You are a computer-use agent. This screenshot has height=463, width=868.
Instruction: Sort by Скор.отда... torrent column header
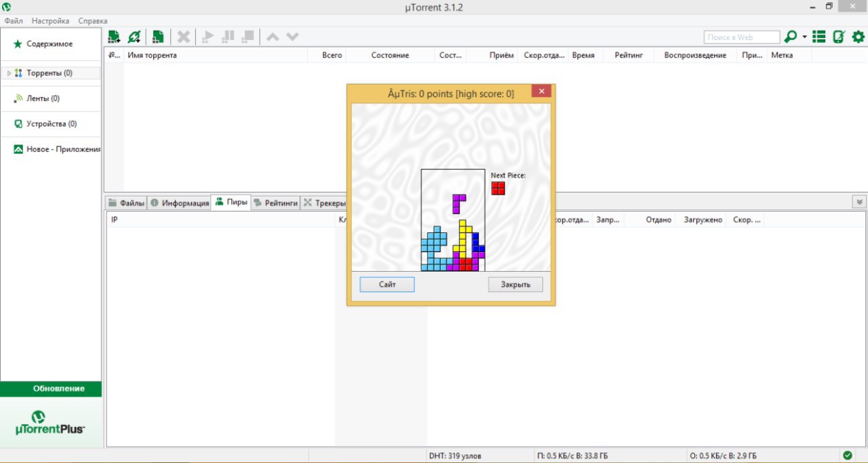click(x=543, y=55)
